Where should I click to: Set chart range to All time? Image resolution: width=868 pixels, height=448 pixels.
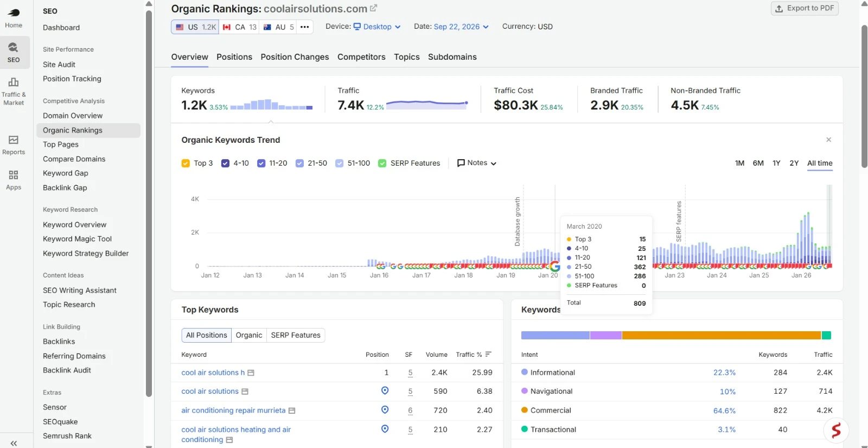pyautogui.click(x=820, y=163)
